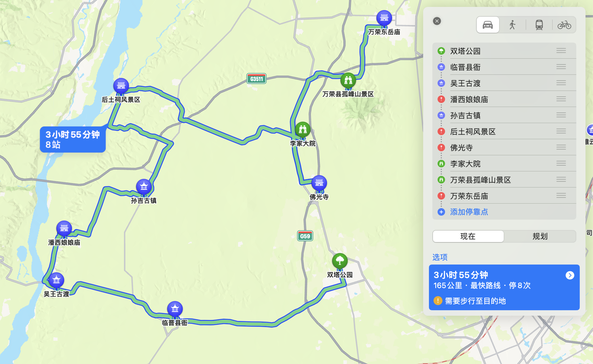Select 吴王古渡 stop in the list
This screenshot has height=364, width=593.
tap(504, 83)
